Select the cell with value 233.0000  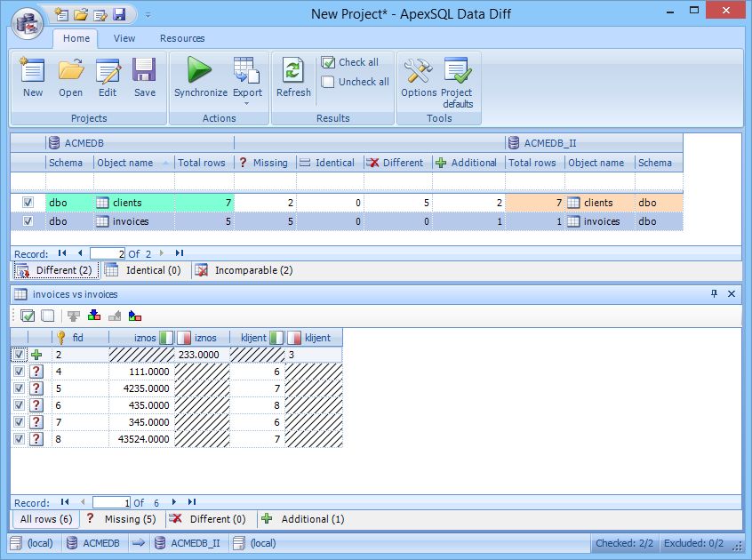pyautogui.click(x=202, y=355)
